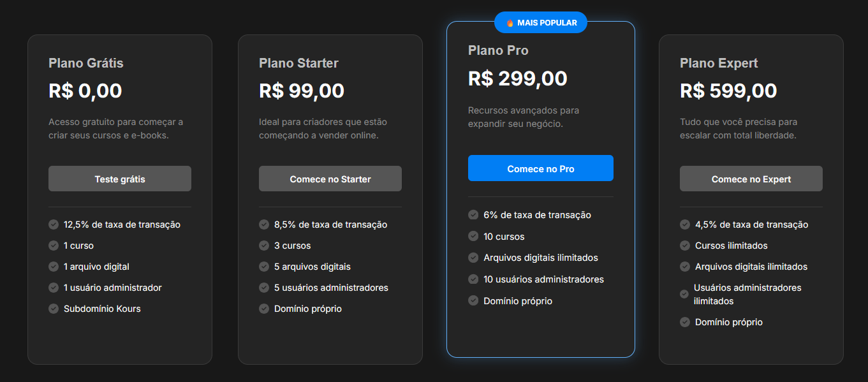Screen dimensions: 868x382
Task: Click the Teste grátis button
Action: click(x=120, y=179)
